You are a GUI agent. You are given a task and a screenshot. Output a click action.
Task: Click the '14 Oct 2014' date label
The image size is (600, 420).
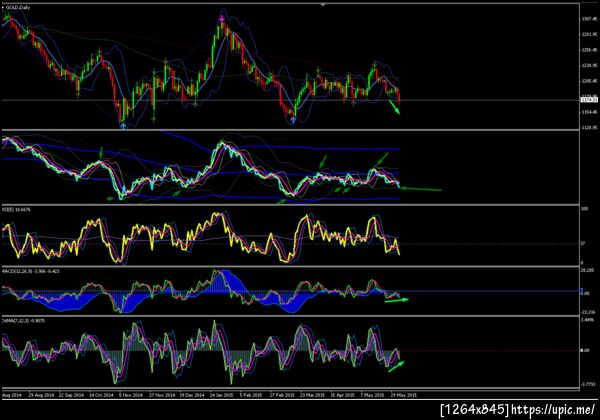click(101, 395)
